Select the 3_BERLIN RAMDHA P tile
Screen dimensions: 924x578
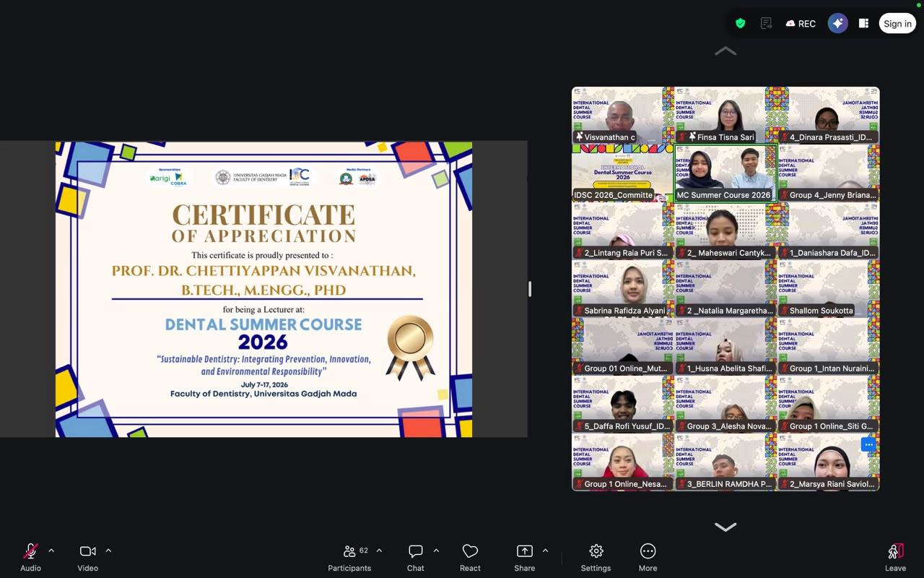tap(725, 462)
